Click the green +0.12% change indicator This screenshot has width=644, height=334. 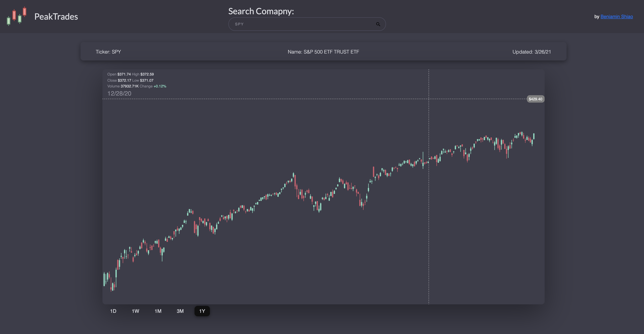pyautogui.click(x=160, y=86)
